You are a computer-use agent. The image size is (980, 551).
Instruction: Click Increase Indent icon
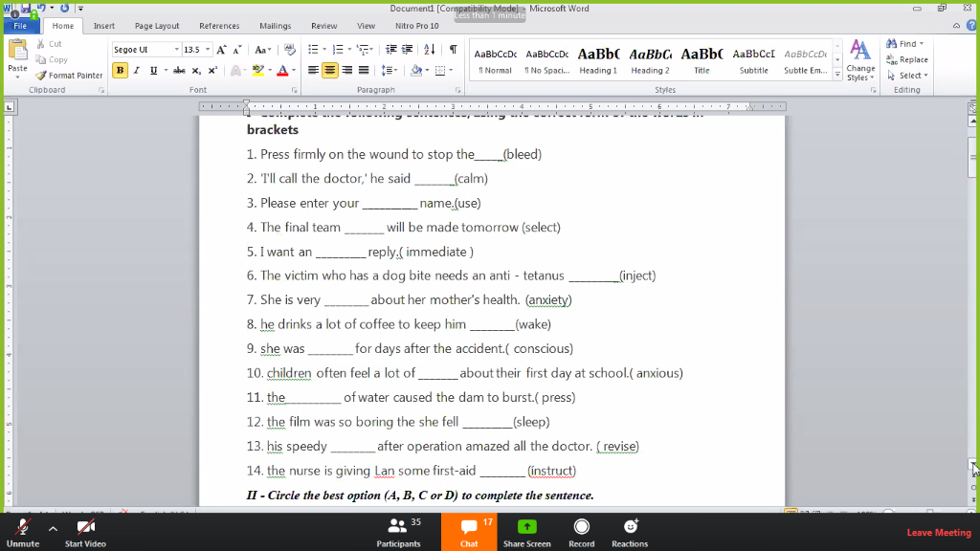tap(407, 50)
